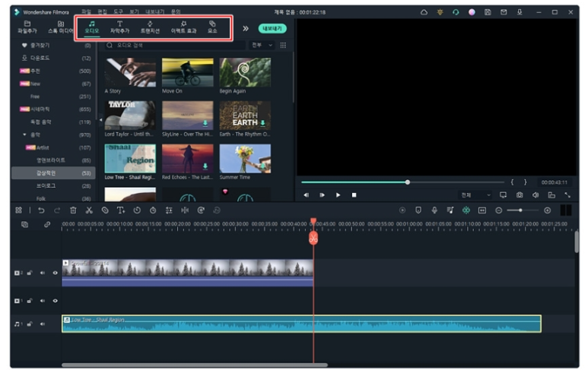588x370 pixels.
Task: Play the preview
Action: (338, 195)
